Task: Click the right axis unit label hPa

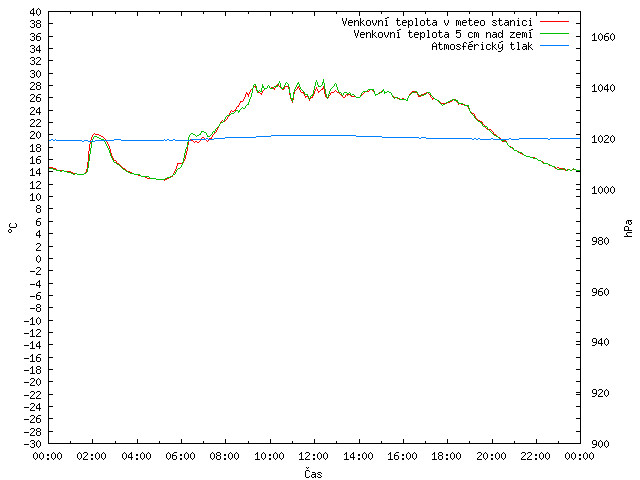Action: tap(628, 228)
